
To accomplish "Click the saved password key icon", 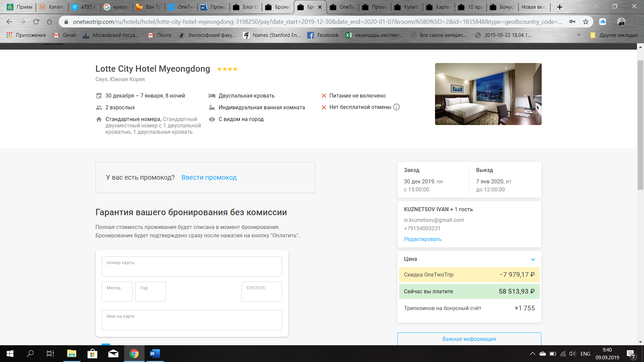I will coord(572,22).
